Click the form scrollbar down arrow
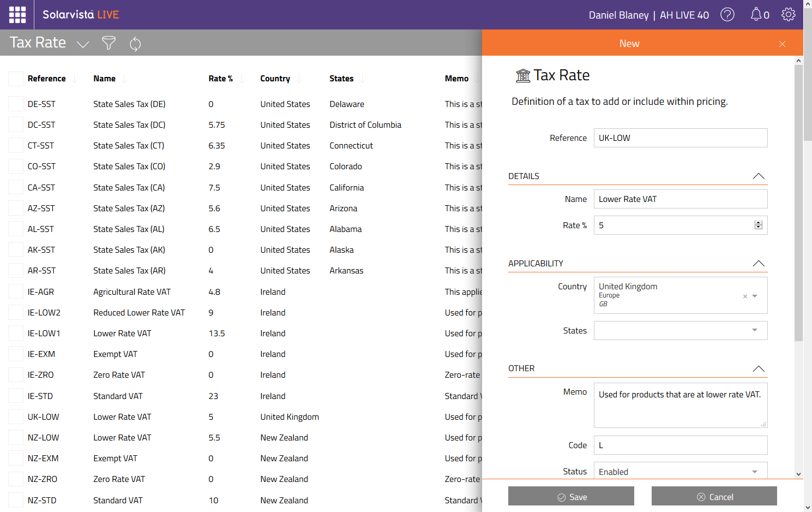Screen dimensions: 812x512 798,474
